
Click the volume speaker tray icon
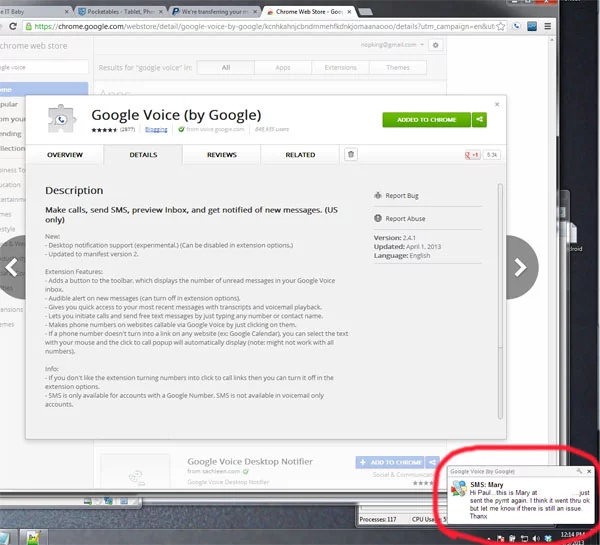coord(536,538)
